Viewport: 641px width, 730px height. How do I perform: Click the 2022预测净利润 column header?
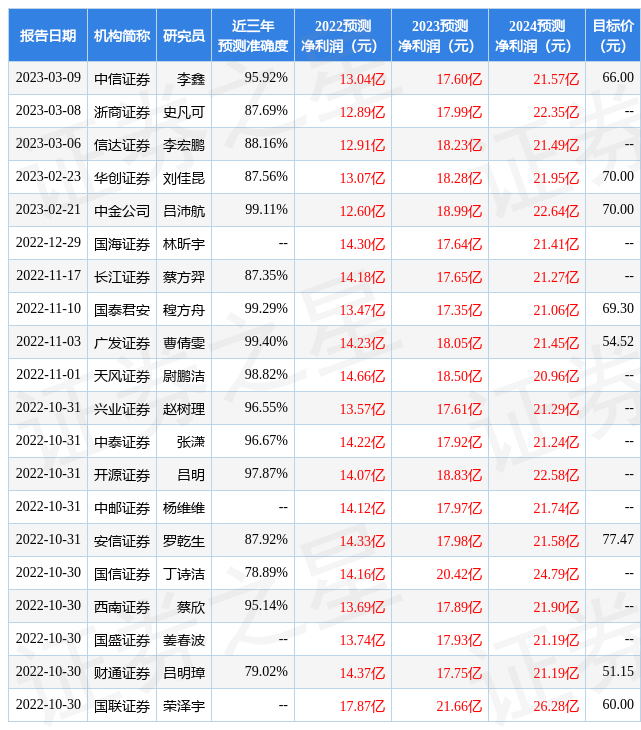(x=343, y=35)
